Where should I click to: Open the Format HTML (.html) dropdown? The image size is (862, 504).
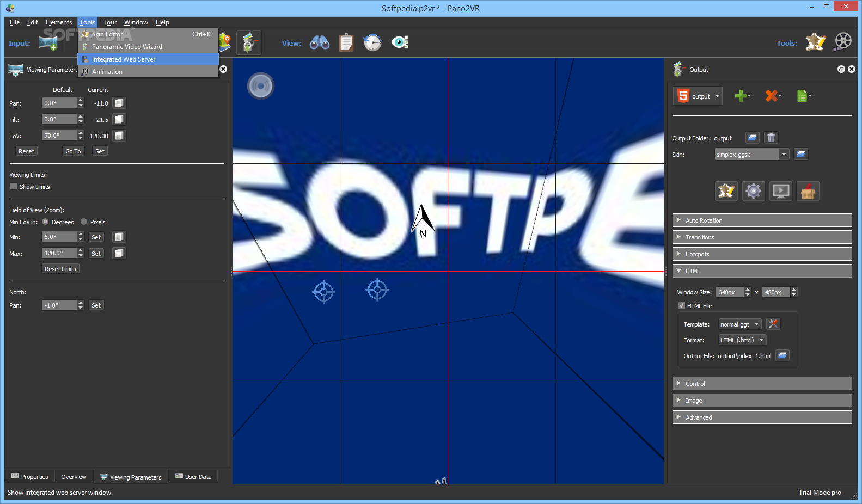[x=742, y=340]
